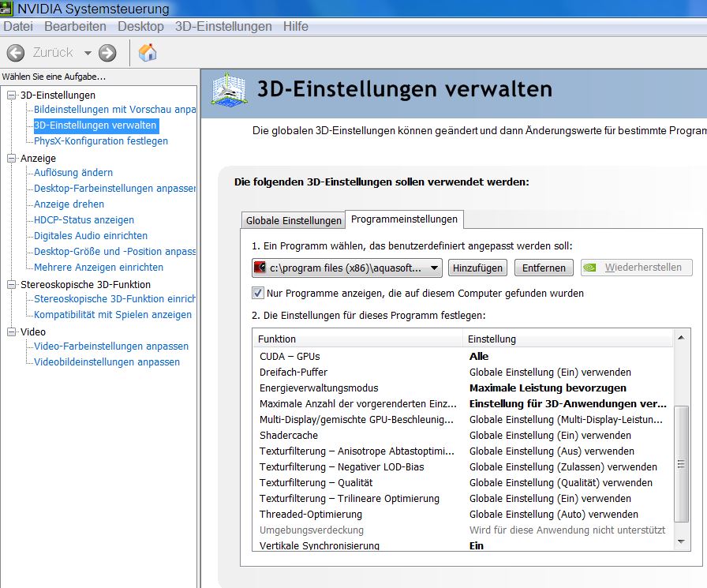Open PhysX-Konfiguration festlegen link

100,141
